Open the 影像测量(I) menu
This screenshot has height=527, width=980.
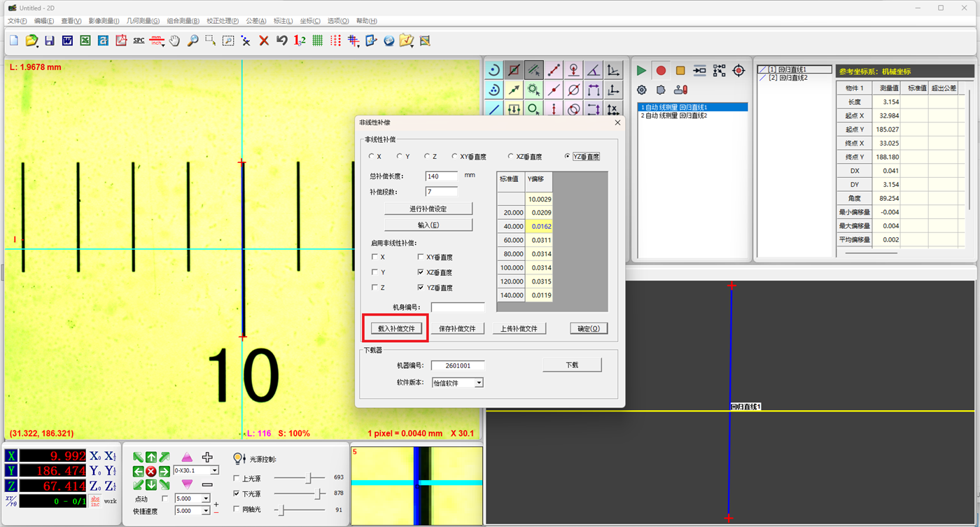[x=104, y=21]
